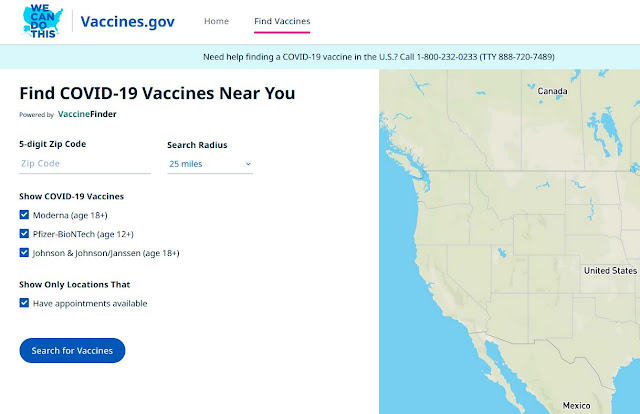Select the Find Vaccines tab

coord(282,21)
